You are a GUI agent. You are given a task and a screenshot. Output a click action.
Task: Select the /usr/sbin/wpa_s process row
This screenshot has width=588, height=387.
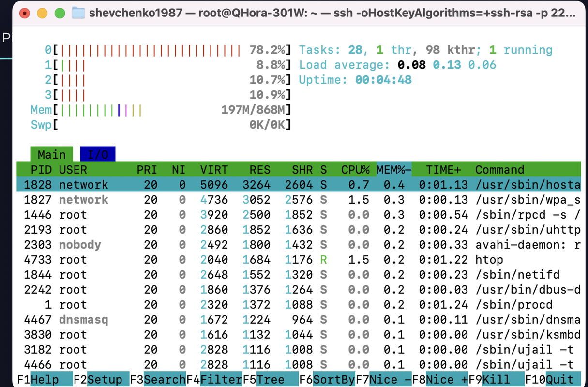point(299,199)
